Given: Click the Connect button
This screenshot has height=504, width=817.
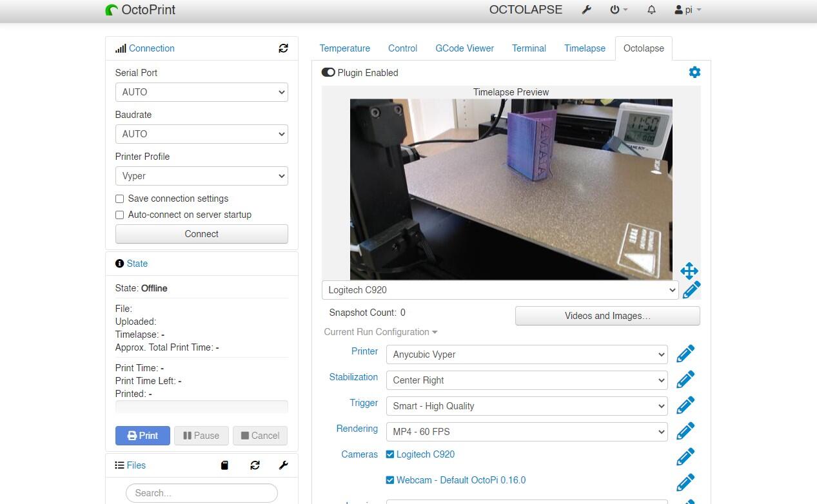Looking at the screenshot, I should tap(201, 234).
